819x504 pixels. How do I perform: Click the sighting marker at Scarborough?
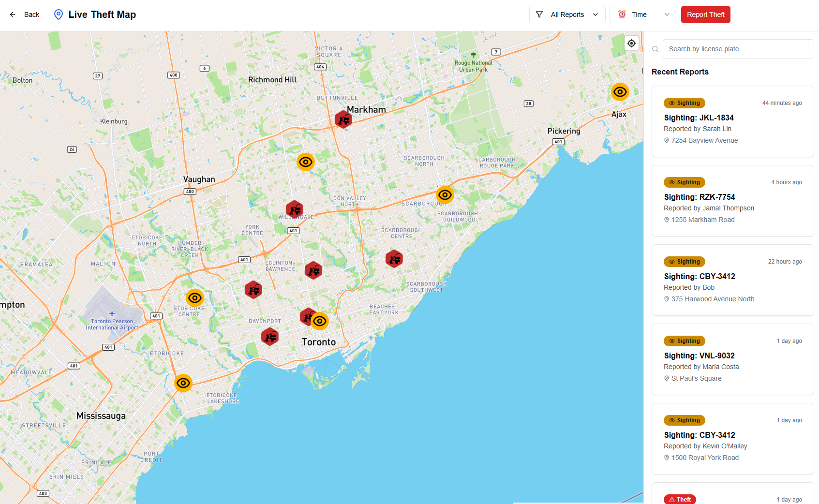click(445, 195)
